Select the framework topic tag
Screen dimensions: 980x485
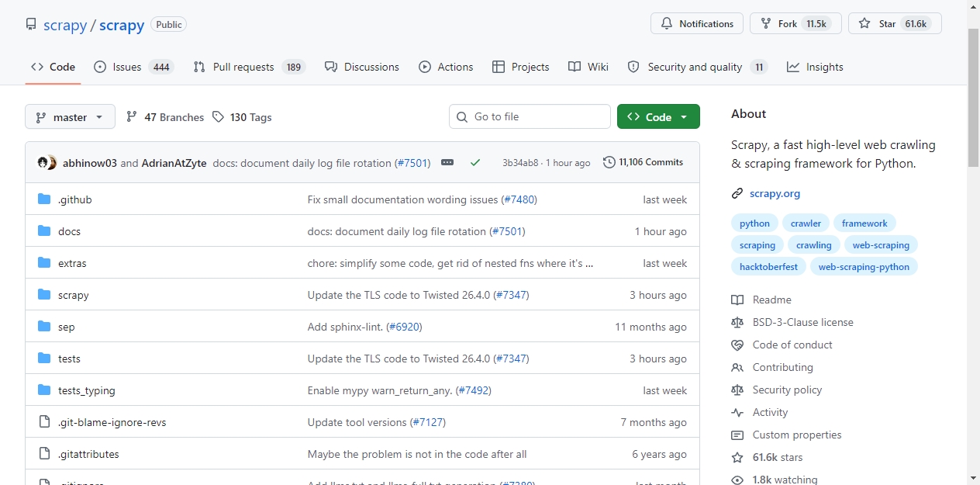coord(864,223)
